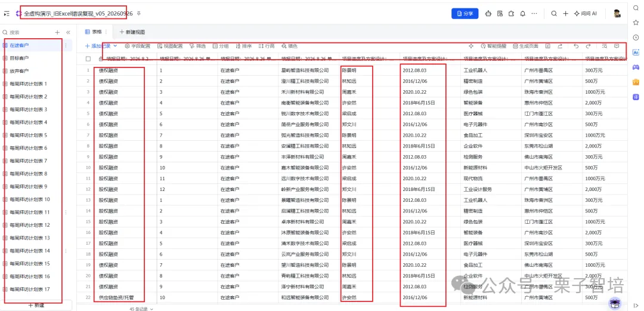Open 每周拜访计划表 5
This screenshot has height=311, width=644.
(x=28, y=135)
